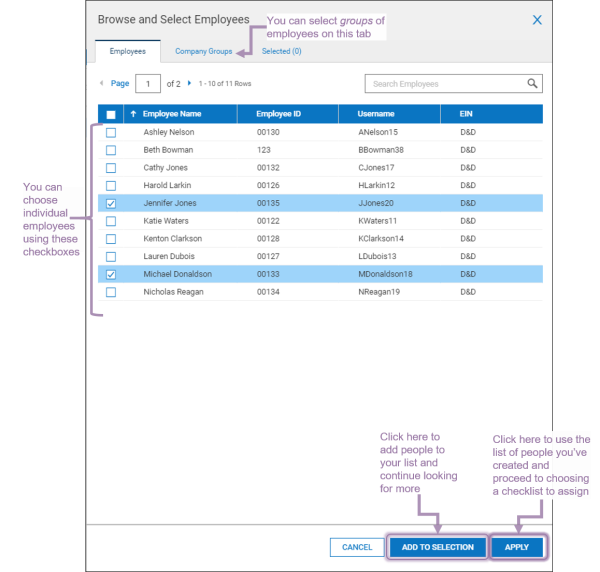600x572 pixels.
Task: Sort by Username column header
Action: (x=376, y=114)
